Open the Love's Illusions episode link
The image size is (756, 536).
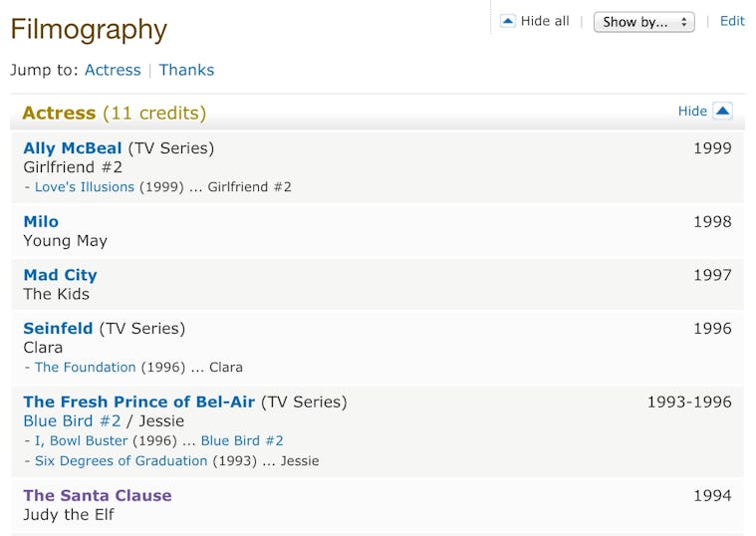85,187
